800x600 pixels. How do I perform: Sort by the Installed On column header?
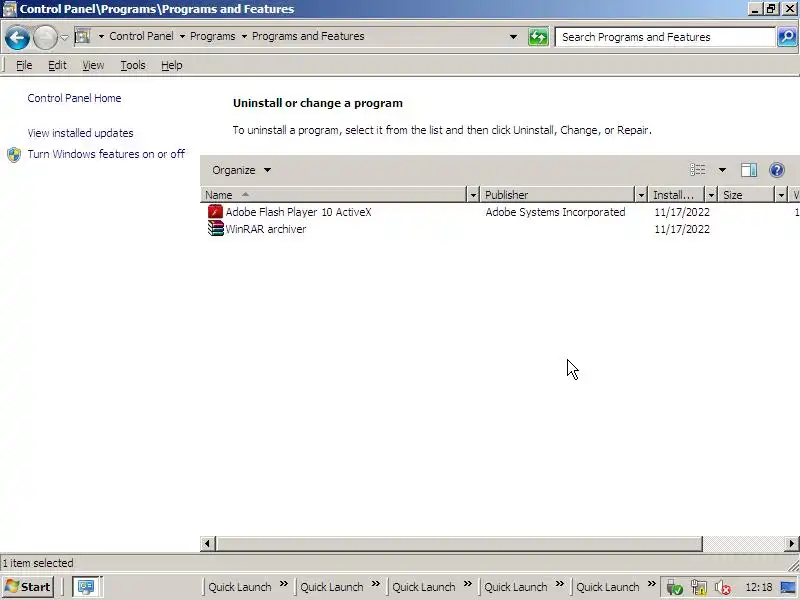point(677,195)
